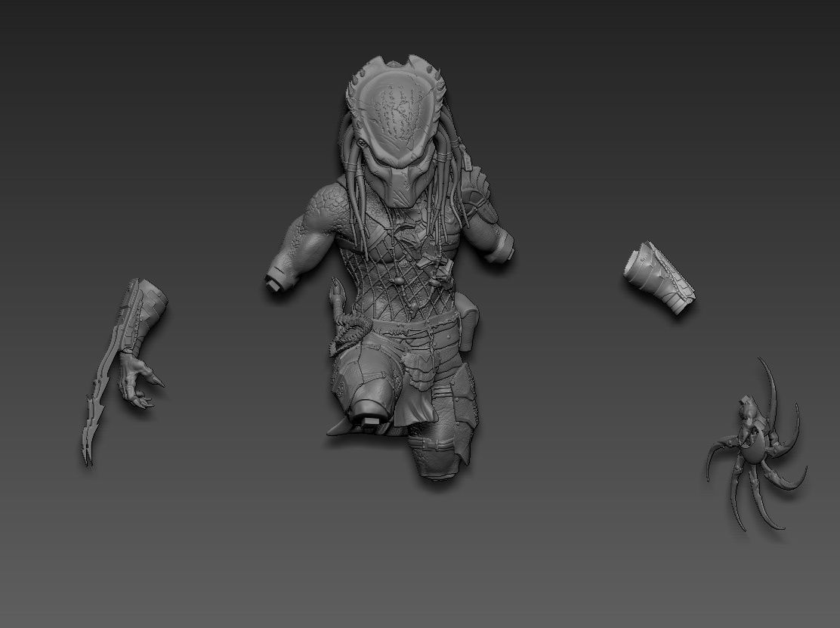Select the curved multi-blade disc weapon part
This screenshot has width=840, height=628.
pos(757,445)
